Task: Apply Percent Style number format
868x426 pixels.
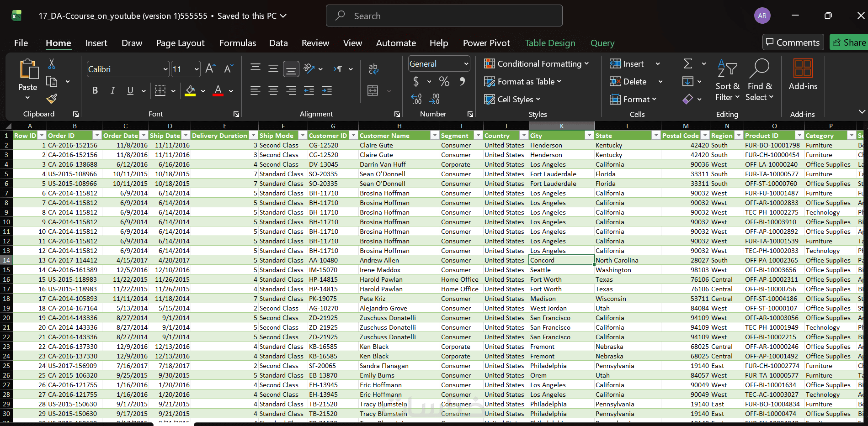Action: tap(444, 82)
